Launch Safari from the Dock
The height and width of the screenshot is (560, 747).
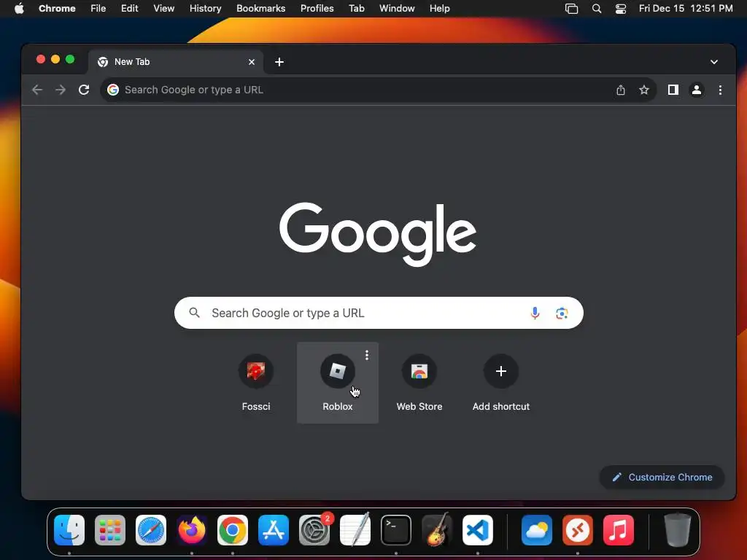[151, 530]
